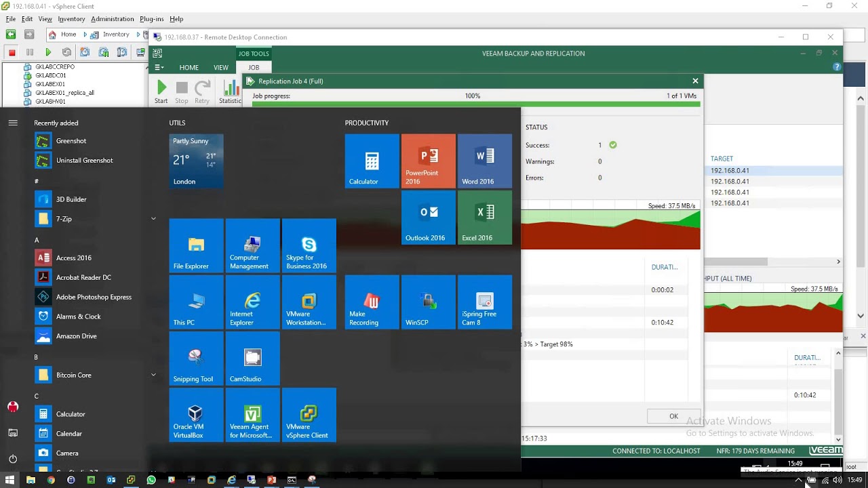The image size is (868, 488).
Task: Launch the Excel 2016 tile
Action: coord(484,218)
